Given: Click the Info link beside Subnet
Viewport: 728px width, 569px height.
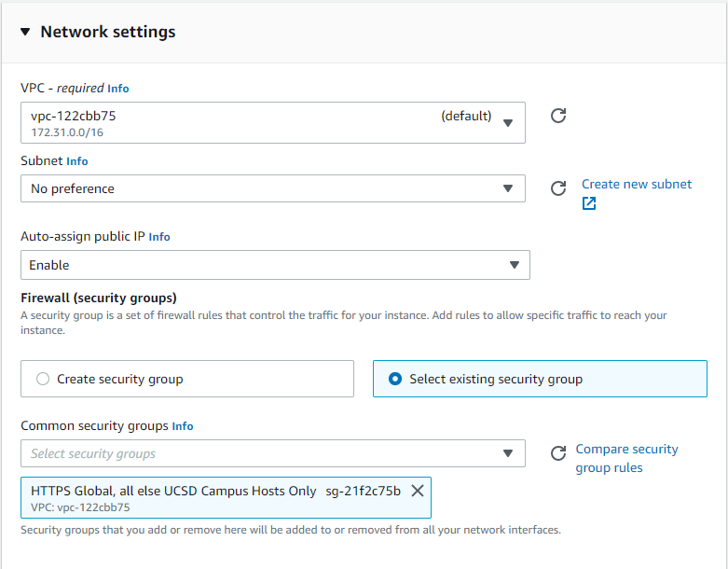Looking at the screenshot, I should [x=77, y=161].
